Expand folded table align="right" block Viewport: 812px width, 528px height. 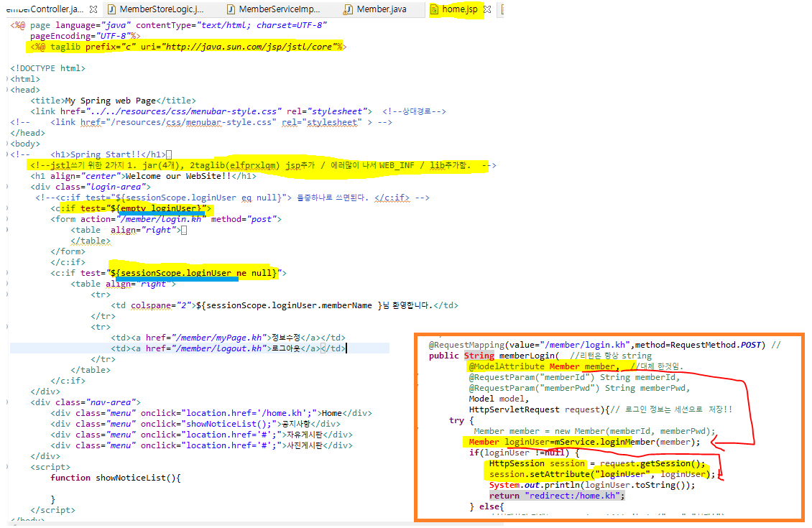183,230
